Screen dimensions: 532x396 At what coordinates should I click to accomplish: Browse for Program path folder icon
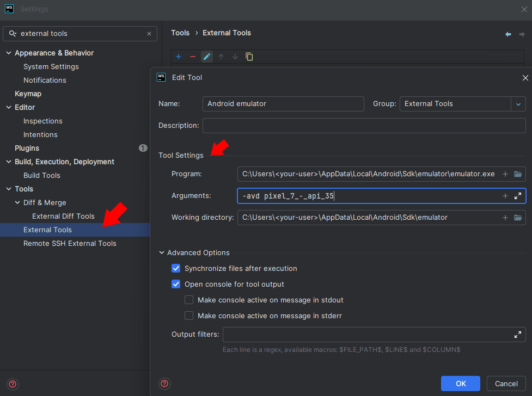(x=518, y=174)
